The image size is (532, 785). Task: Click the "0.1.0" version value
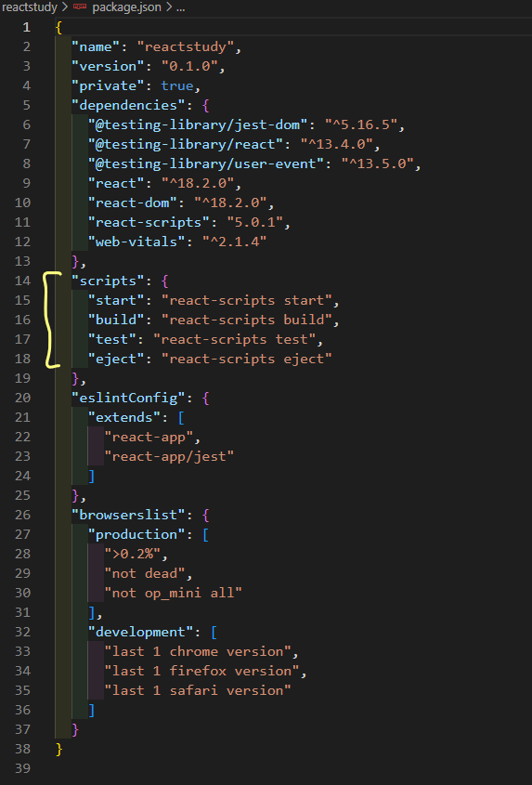coord(189,66)
